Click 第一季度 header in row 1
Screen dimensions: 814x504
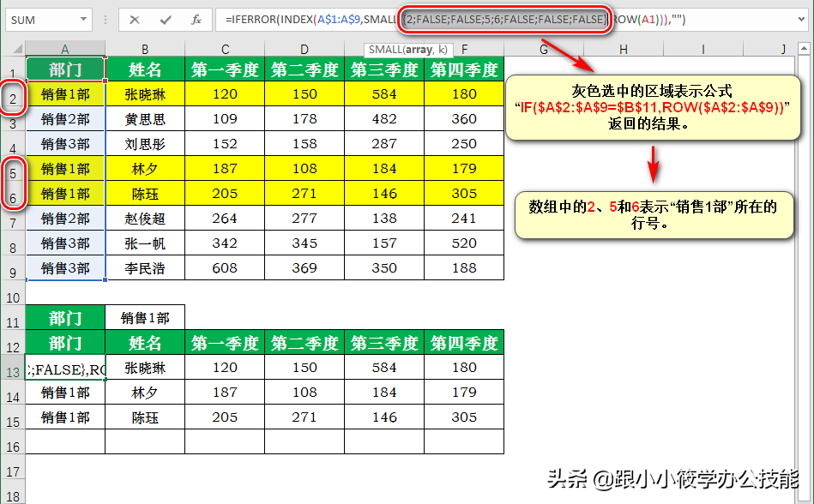click(225, 69)
